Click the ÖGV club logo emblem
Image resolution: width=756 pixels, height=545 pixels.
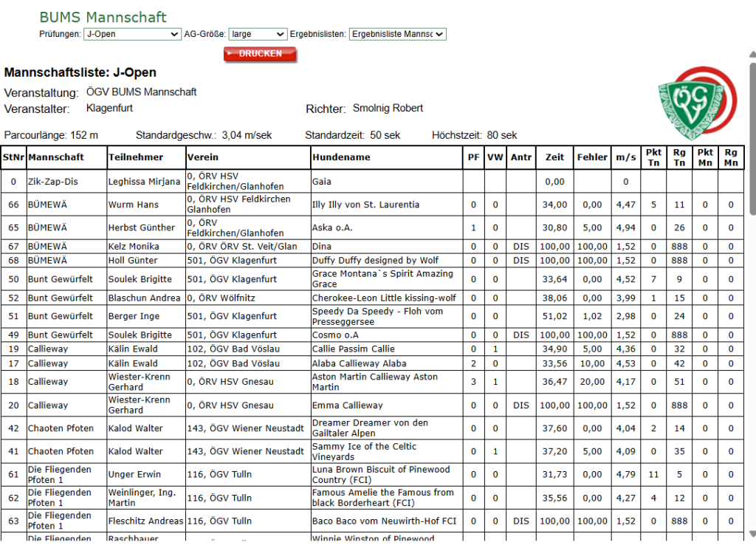pyautogui.click(x=697, y=103)
